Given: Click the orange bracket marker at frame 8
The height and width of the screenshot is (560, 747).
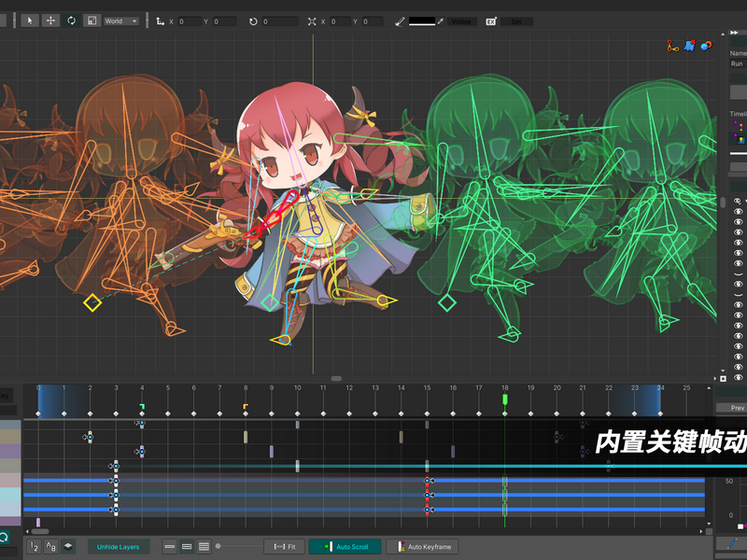Looking at the screenshot, I should [x=246, y=406].
